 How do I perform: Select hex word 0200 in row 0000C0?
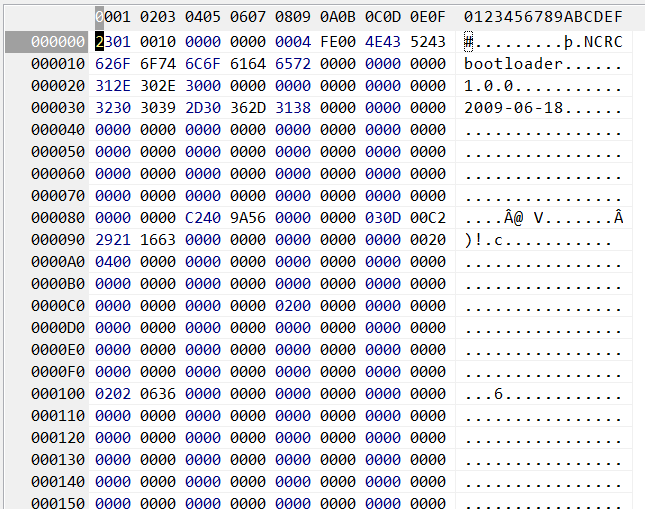point(293,306)
